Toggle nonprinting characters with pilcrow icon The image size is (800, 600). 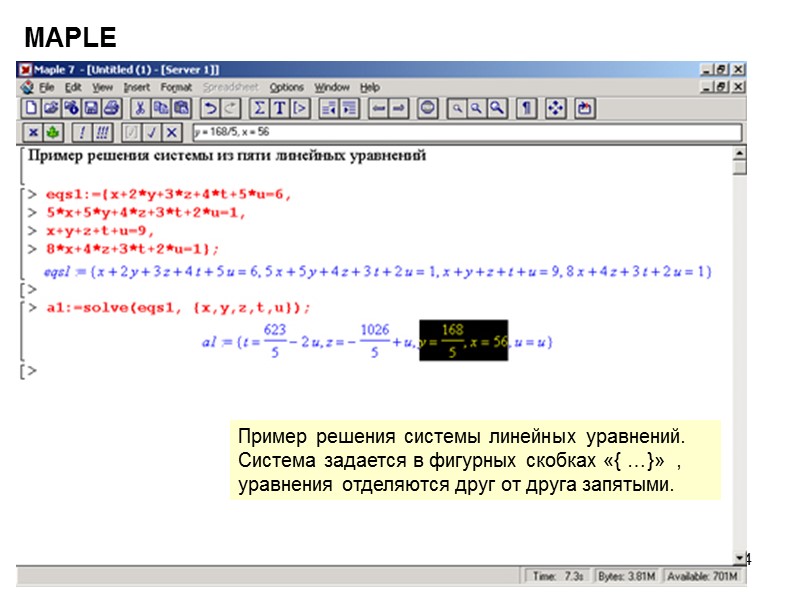(x=526, y=108)
